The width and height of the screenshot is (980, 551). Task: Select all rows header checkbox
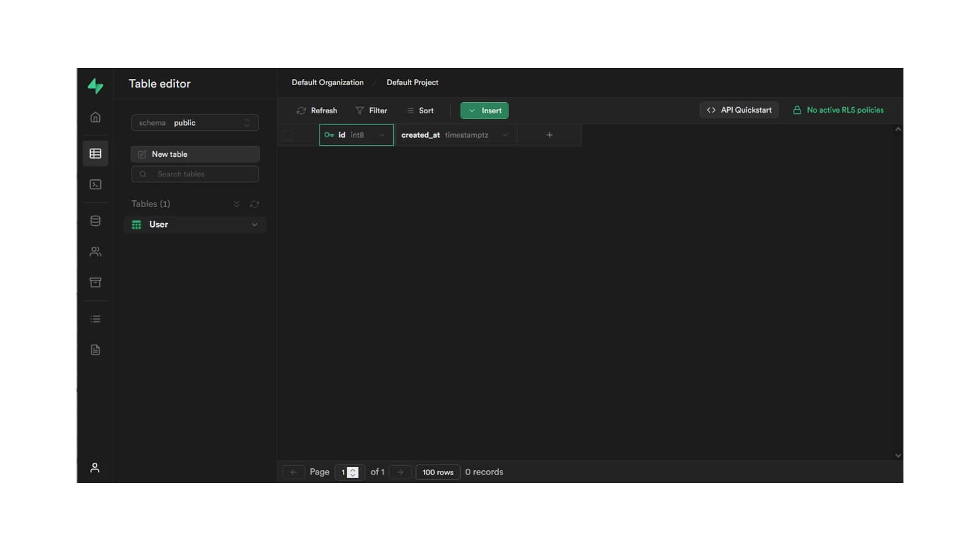pyautogui.click(x=288, y=135)
